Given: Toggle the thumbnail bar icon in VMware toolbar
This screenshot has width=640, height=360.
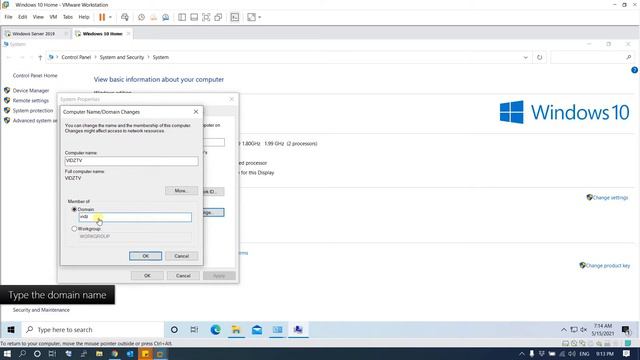Looking at the screenshot, I should (194, 17).
